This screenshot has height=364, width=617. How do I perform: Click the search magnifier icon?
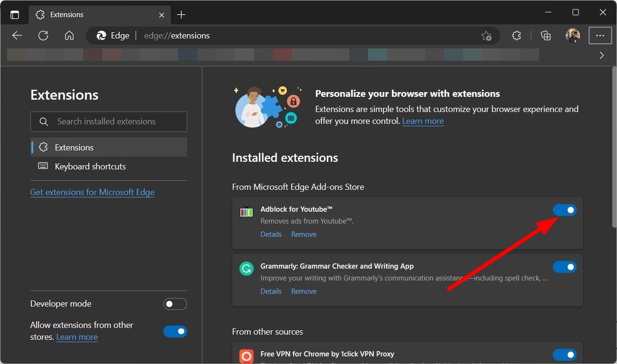tap(44, 121)
